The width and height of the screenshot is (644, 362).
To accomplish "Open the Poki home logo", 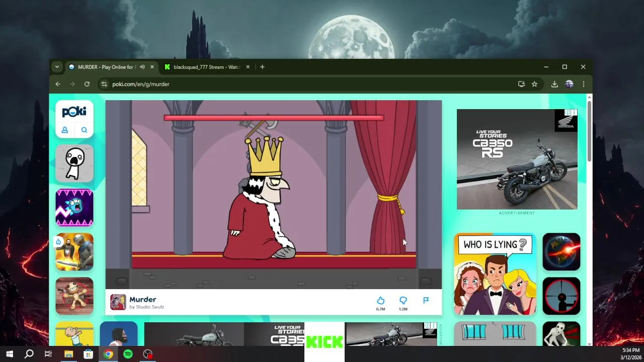I will click(x=74, y=112).
